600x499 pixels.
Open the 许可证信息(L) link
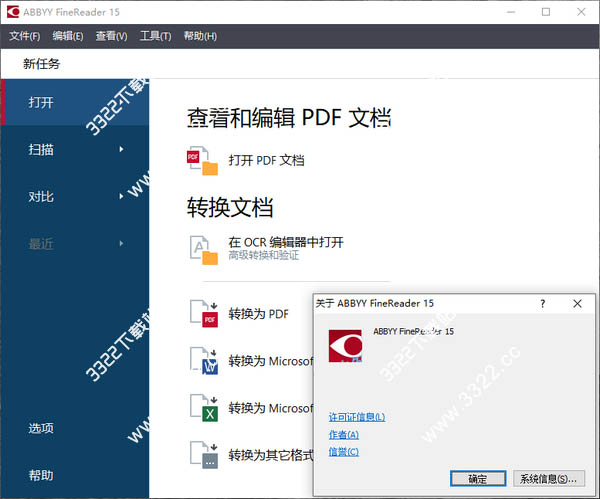[356, 417]
